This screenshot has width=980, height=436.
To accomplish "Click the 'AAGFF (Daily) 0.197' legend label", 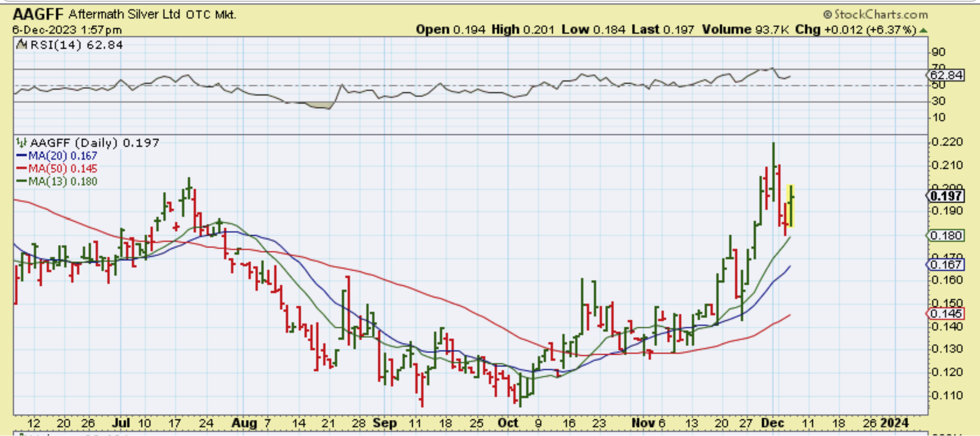I will pyautogui.click(x=95, y=142).
